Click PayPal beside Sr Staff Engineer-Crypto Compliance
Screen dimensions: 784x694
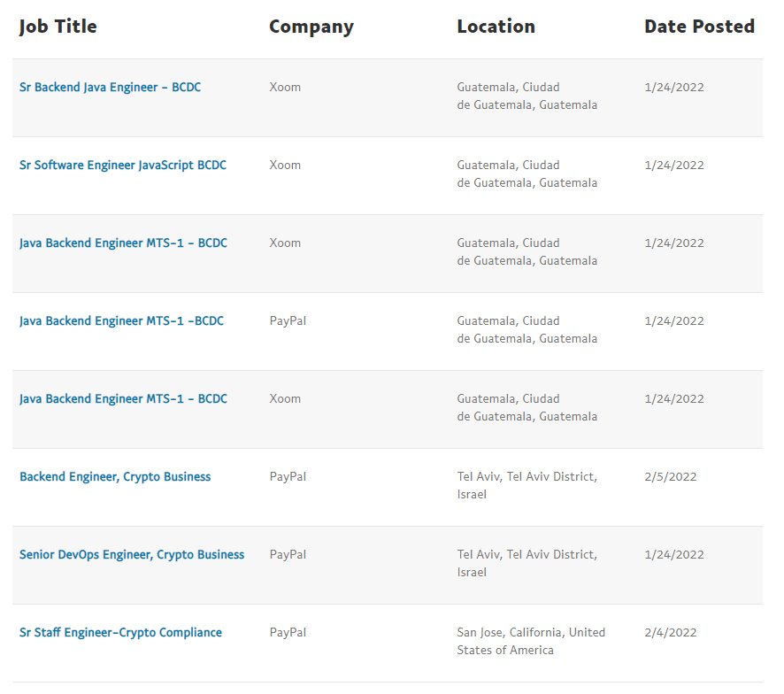[288, 633]
